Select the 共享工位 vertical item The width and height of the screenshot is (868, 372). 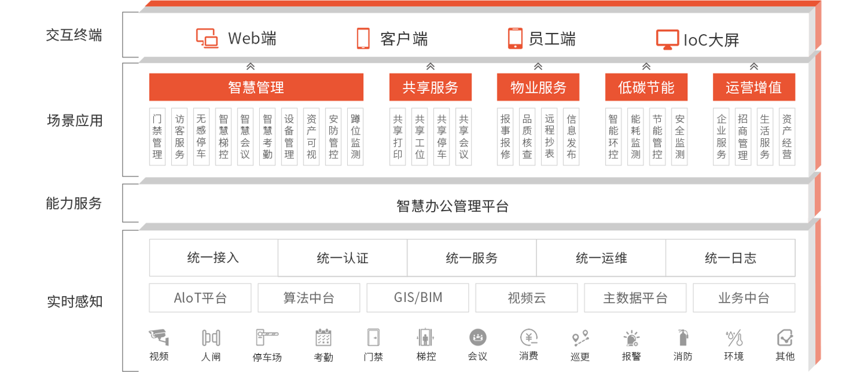420,136
